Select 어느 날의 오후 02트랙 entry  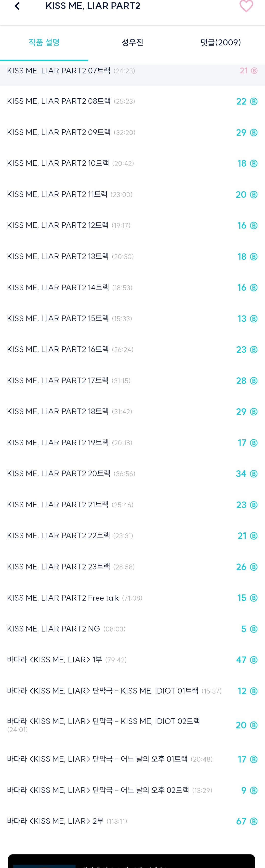98,790
